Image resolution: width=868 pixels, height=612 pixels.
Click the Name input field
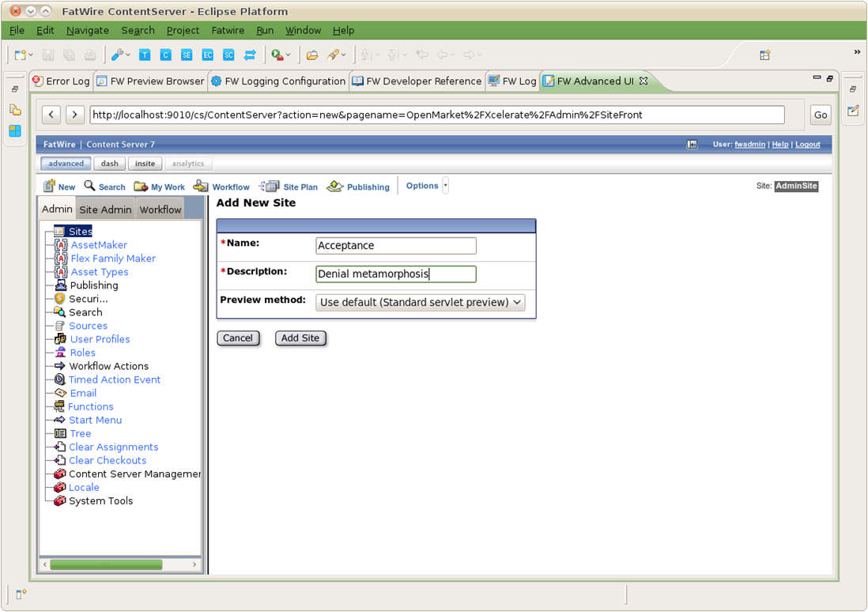pos(396,246)
